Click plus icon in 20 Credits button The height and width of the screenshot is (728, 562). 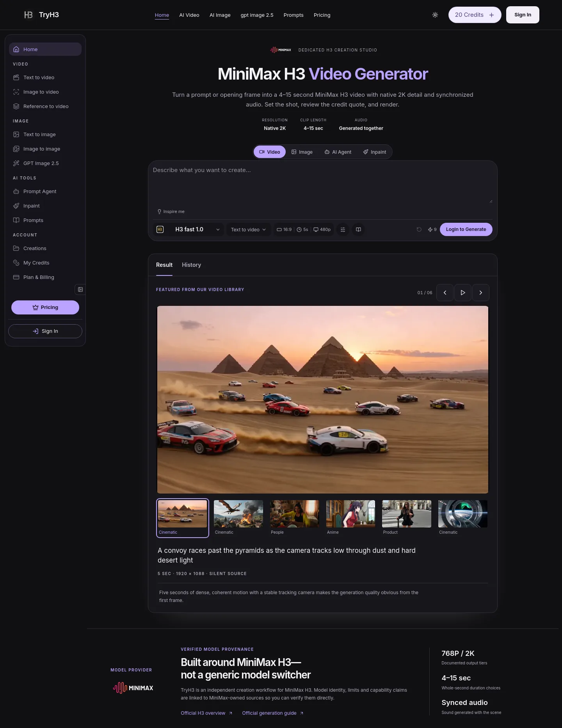[492, 15]
